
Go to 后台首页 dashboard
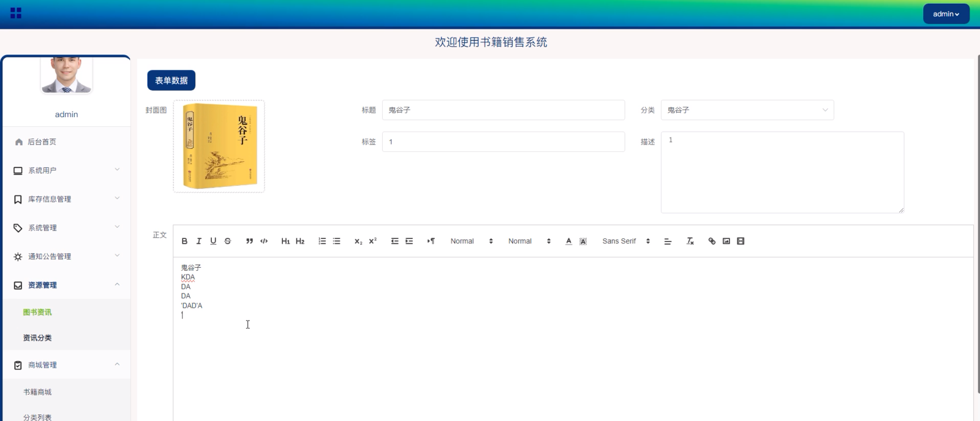66,142
